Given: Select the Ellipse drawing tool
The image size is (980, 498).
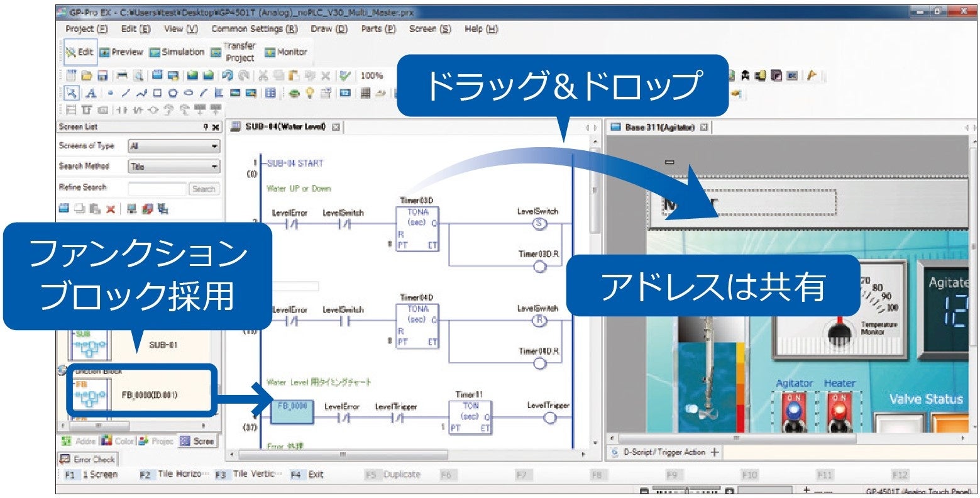Looking at the screenshot, I should tap(189, 93).
